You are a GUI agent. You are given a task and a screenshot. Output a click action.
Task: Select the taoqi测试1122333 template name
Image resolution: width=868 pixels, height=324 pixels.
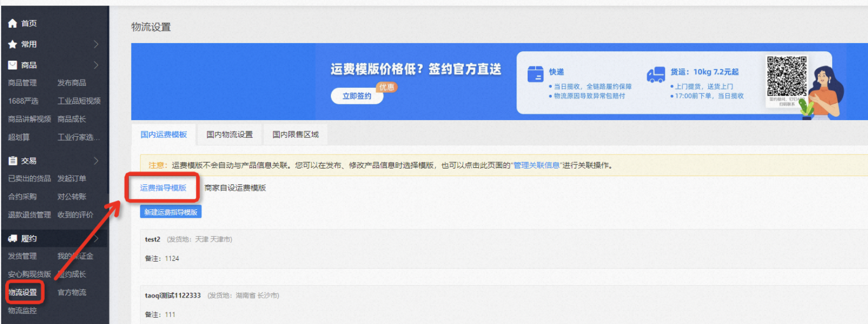(173, 295)
